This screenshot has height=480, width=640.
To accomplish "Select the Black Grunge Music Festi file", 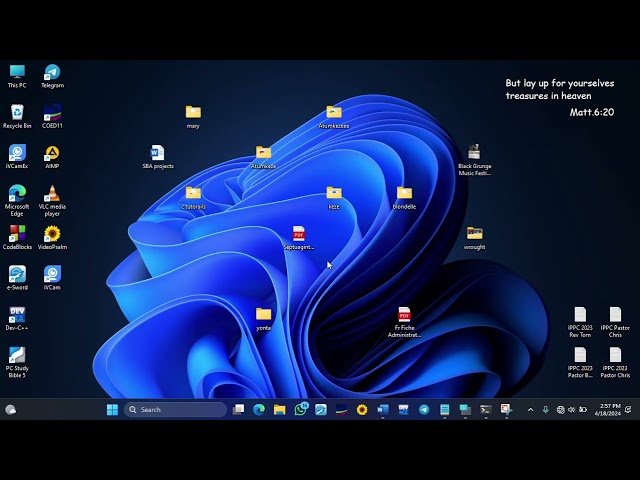I will pyautogui.click(x=474, y=160).
